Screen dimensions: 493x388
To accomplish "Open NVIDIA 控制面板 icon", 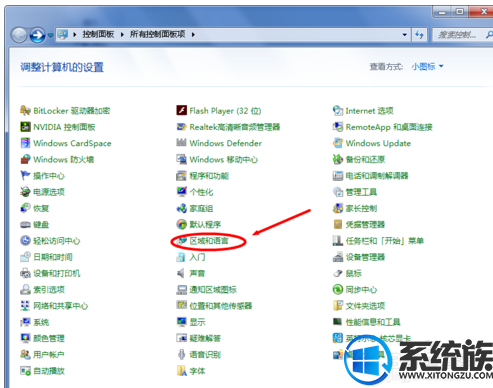I will coord(25,127).
